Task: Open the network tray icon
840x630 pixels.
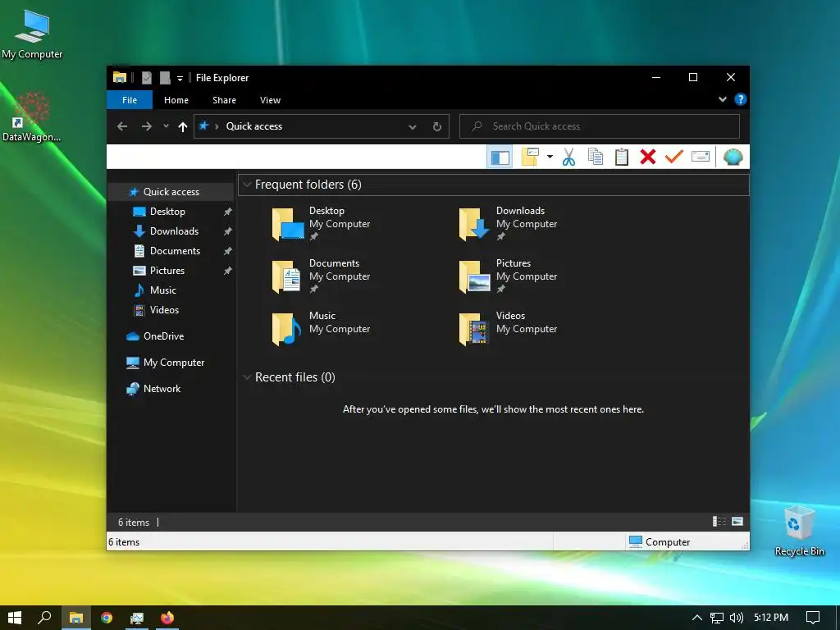Action: [x=717, y=618]
